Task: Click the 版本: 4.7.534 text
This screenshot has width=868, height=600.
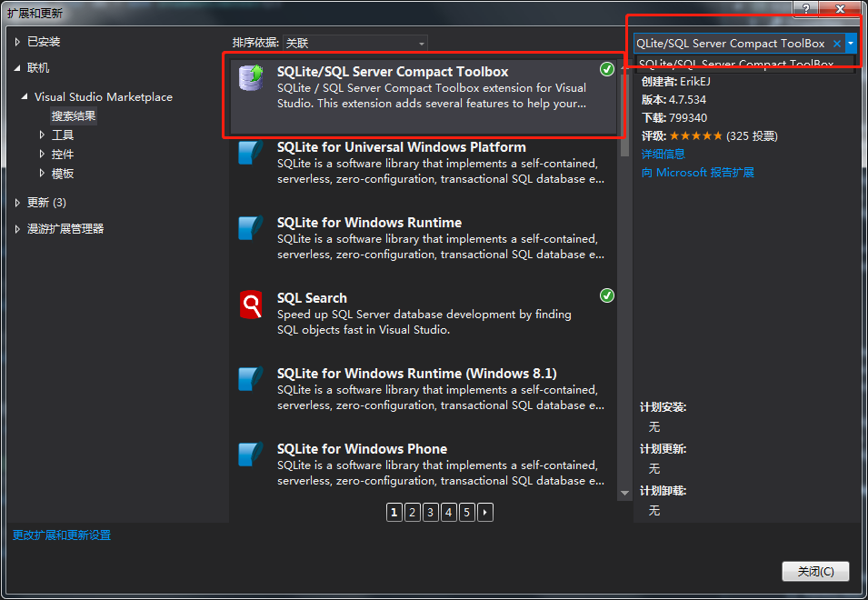Action: 673,100
